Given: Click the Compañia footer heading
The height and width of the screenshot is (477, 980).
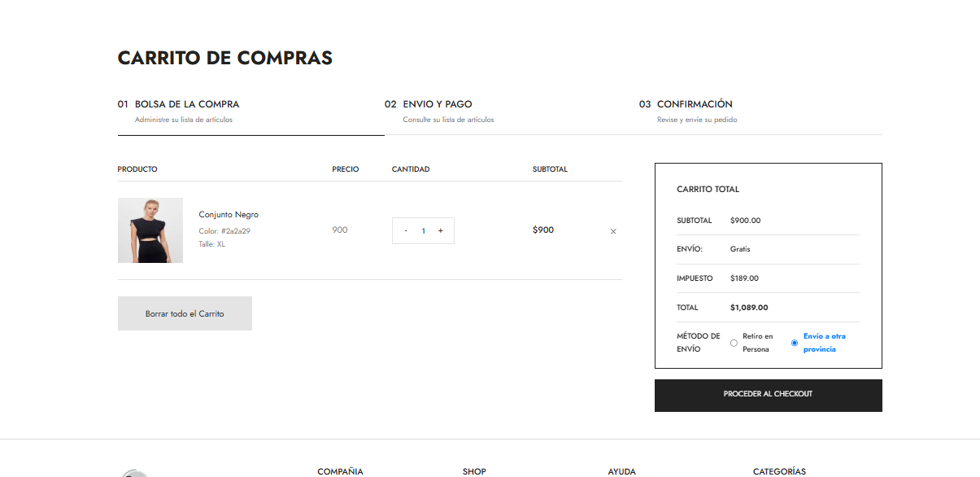Looking at the screenshot, I should pyautogui.click(x=340, y=471).
